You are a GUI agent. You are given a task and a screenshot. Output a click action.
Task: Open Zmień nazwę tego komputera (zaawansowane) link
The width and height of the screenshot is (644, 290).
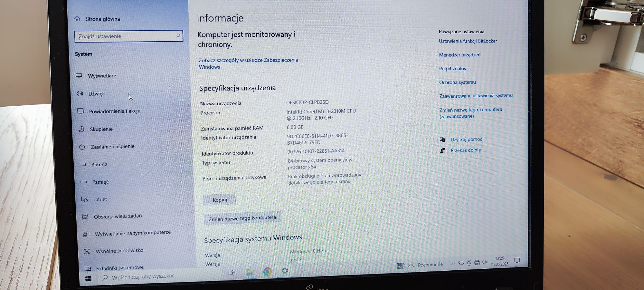pos(470,113)
